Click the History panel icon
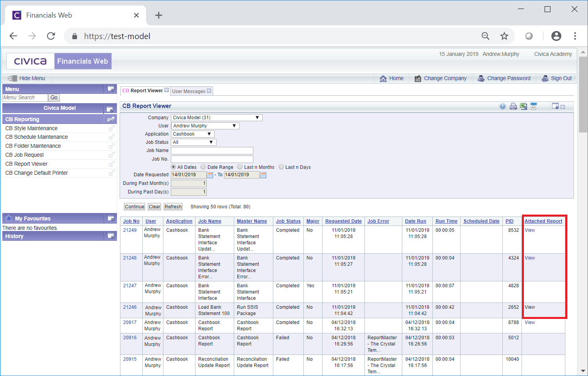 (x=111, y=236)
